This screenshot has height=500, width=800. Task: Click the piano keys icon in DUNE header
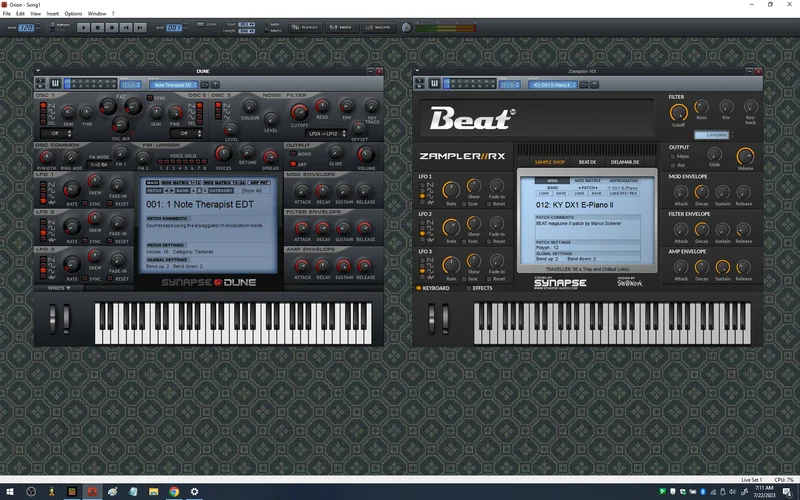tap(56, 84)
